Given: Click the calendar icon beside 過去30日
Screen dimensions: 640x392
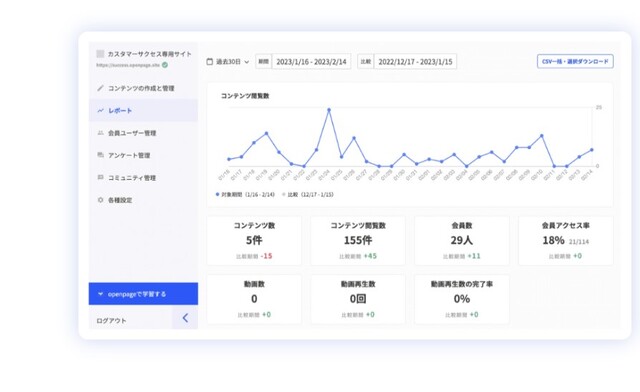Looking at the screenshot, I should pos(210,62).
